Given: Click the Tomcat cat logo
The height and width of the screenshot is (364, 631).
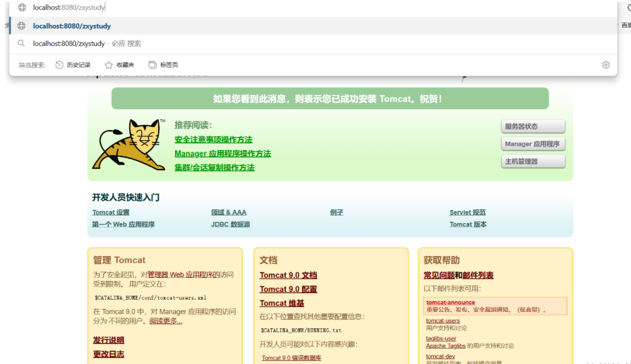Looking at the screenshot, I should point(129,144).
